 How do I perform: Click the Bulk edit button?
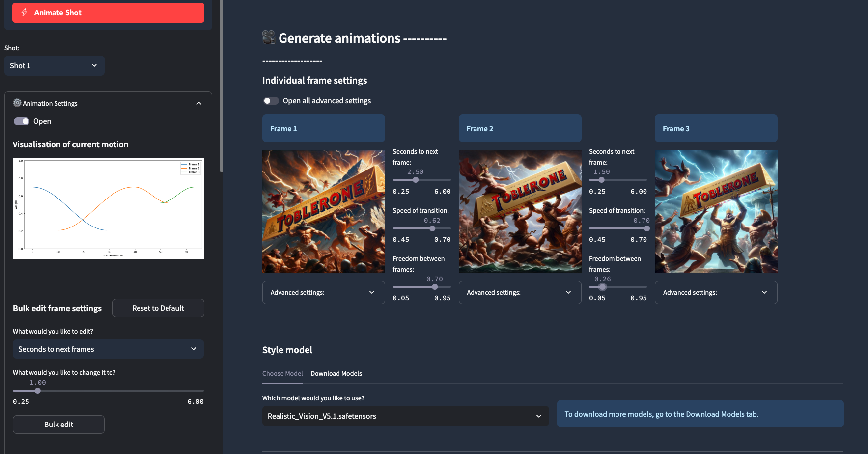pyautogui.click(x=58, y=425)
